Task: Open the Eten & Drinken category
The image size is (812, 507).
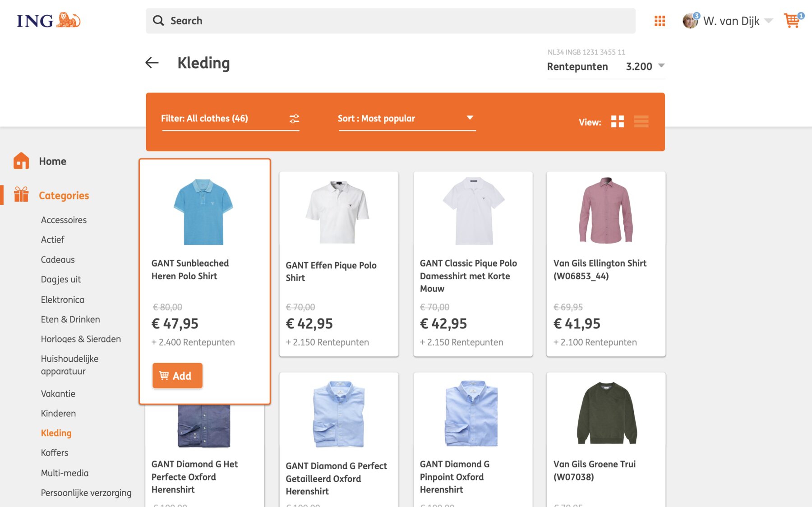Action: coord(70,319)
